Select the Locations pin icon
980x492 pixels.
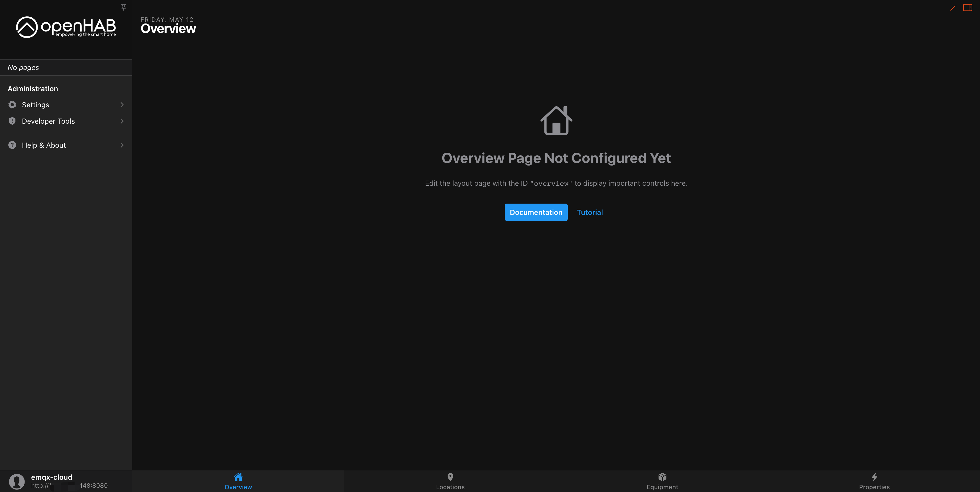point(450,477)
